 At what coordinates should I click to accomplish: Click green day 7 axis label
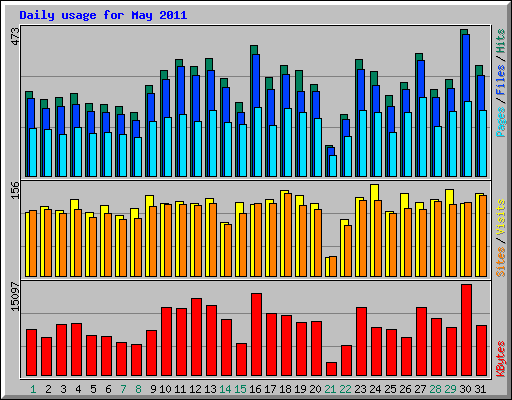[123, 389]
